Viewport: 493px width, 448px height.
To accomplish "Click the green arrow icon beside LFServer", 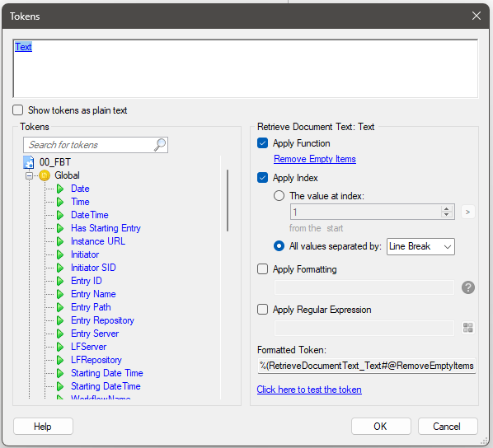I will (x=60, y=348).
